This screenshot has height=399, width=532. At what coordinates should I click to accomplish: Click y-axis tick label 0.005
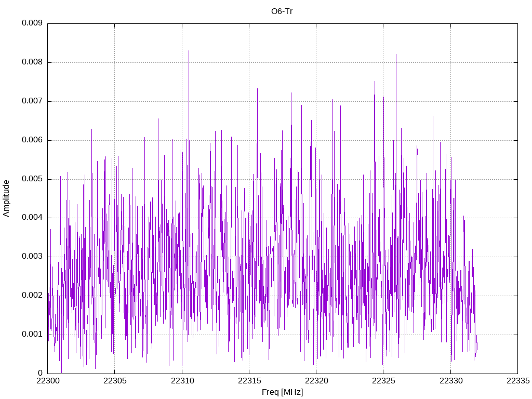pyautogui.click(x=32, y=179)
